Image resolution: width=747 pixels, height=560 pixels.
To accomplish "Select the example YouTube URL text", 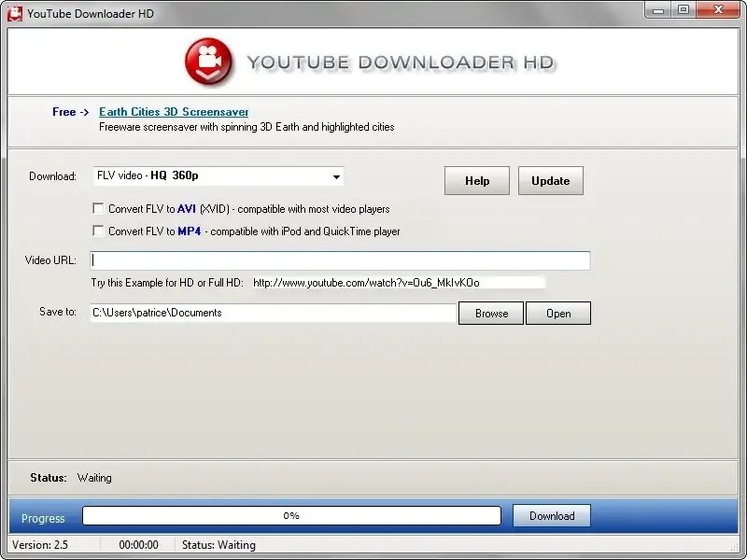I will point(366,283).
